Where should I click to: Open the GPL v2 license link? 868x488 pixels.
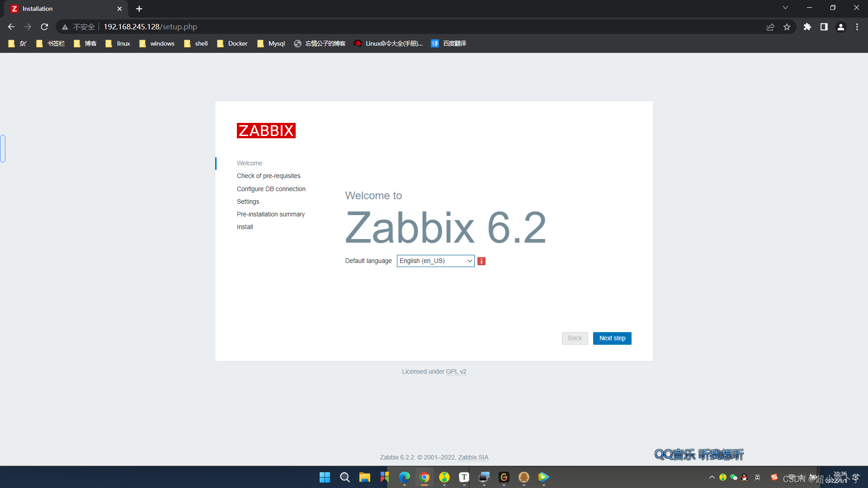pos(456,371)
